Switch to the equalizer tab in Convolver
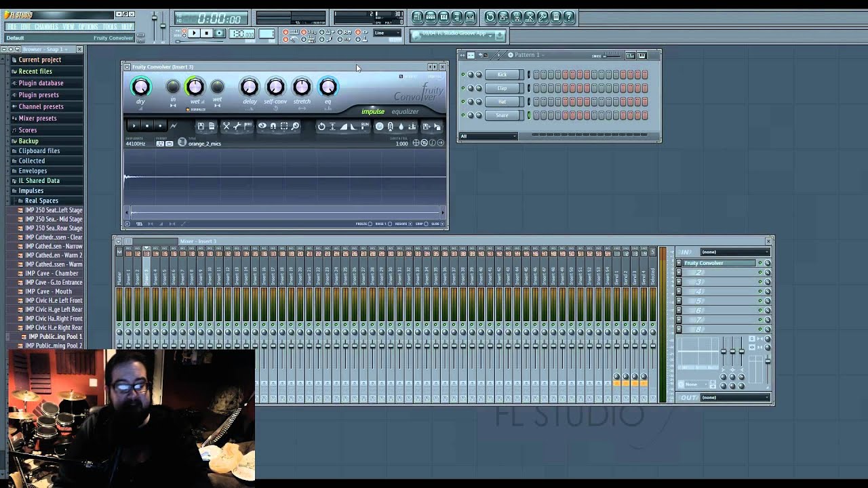This screenshot has width=868, height=488. coord(405,112)
